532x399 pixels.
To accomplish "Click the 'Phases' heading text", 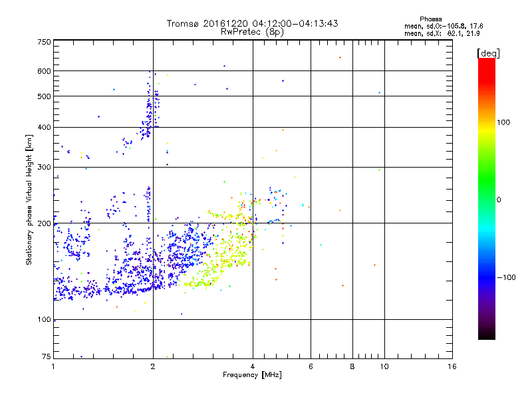I will tap(430, 19).
